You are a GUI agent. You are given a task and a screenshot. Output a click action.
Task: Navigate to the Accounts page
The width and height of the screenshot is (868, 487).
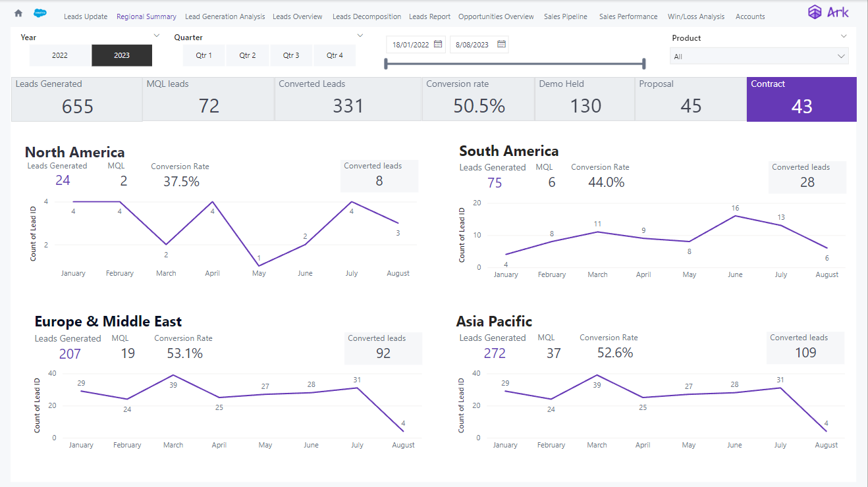click(750, 16)
